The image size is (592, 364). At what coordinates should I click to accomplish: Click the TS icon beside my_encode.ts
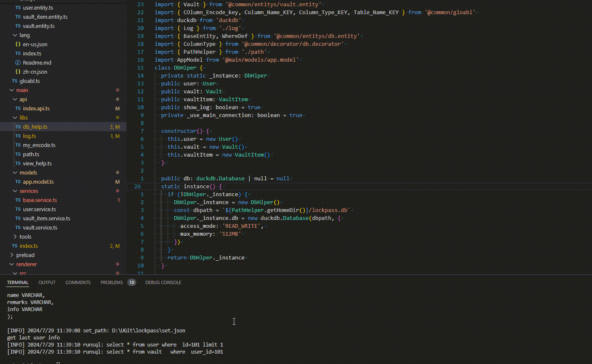[18, 145]
